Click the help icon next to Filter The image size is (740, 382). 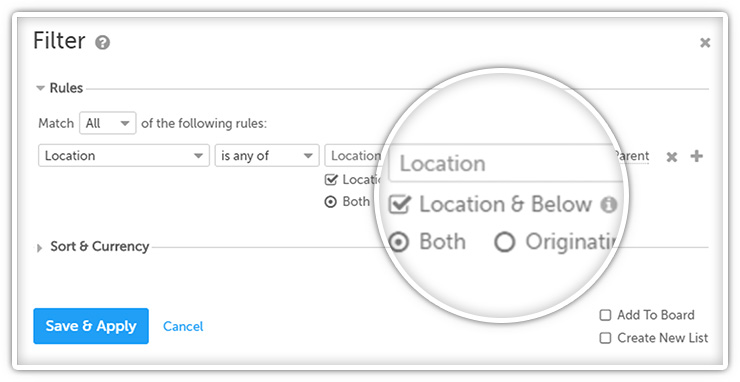(102, 43)
